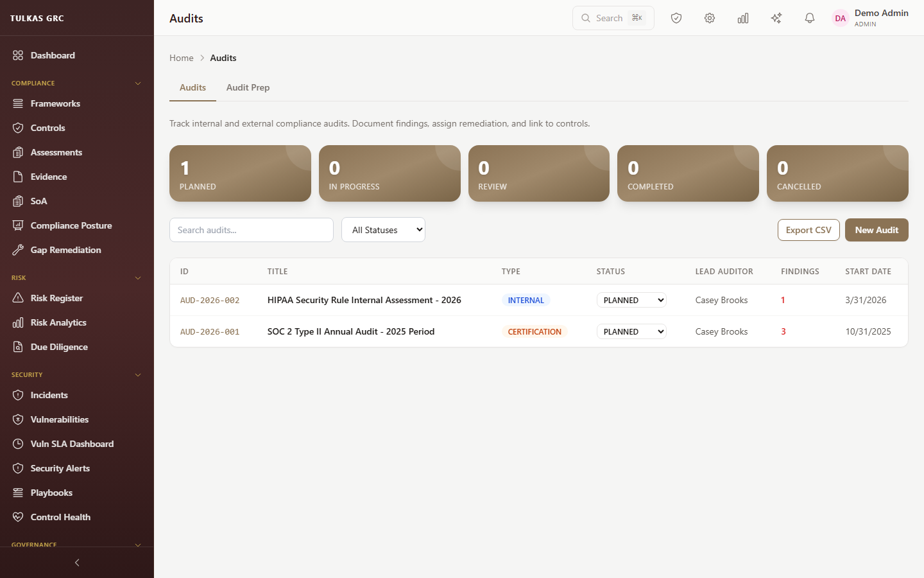Click the Completed summary card

[688, 173]
